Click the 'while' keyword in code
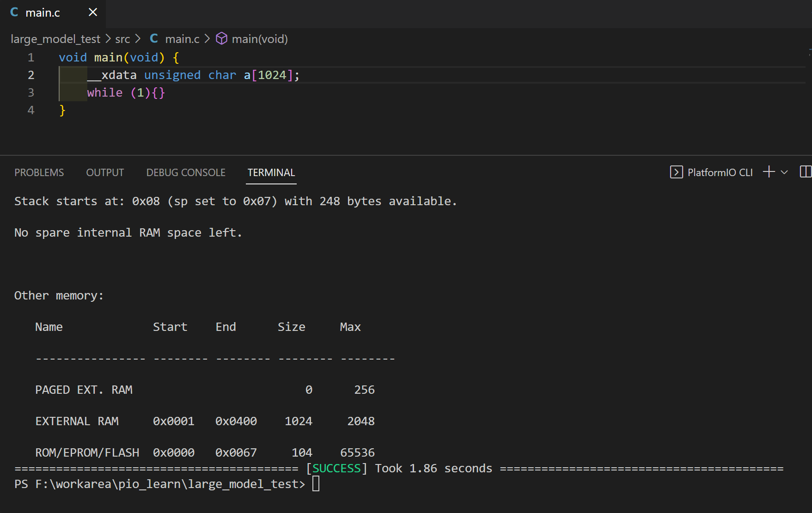 pos(105,92)
